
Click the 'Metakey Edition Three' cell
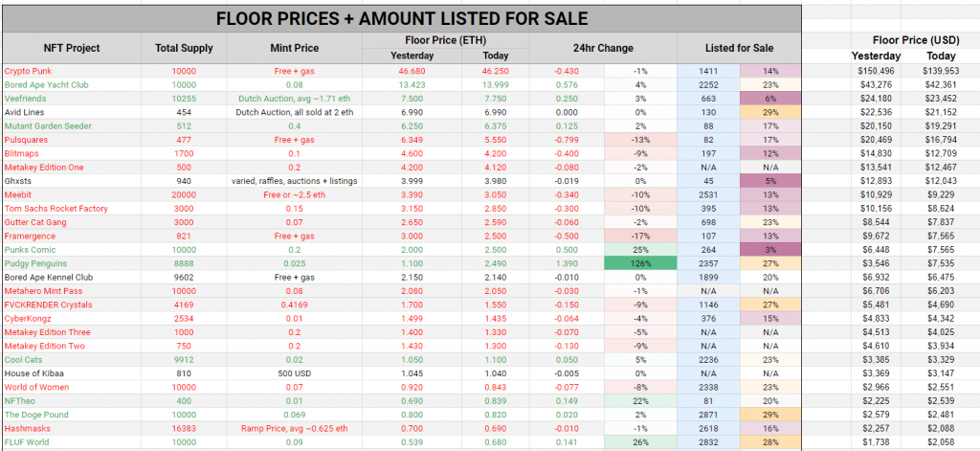[72, 333]
